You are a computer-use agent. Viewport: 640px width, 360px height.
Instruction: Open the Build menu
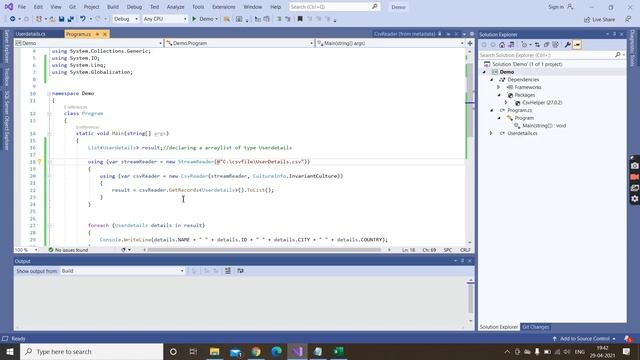coord(113,7)
